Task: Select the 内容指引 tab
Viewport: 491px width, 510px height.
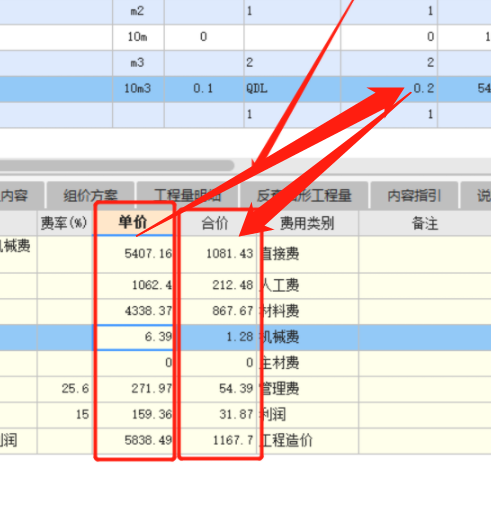Action: click(x=414, y=195)
